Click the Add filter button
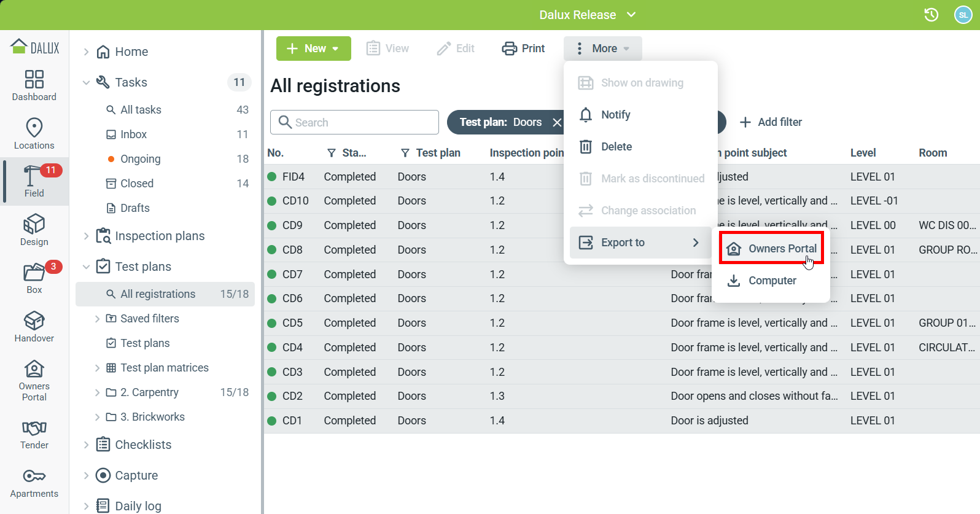Viewport: 980px width, 514px height. (x=771, y=122)
